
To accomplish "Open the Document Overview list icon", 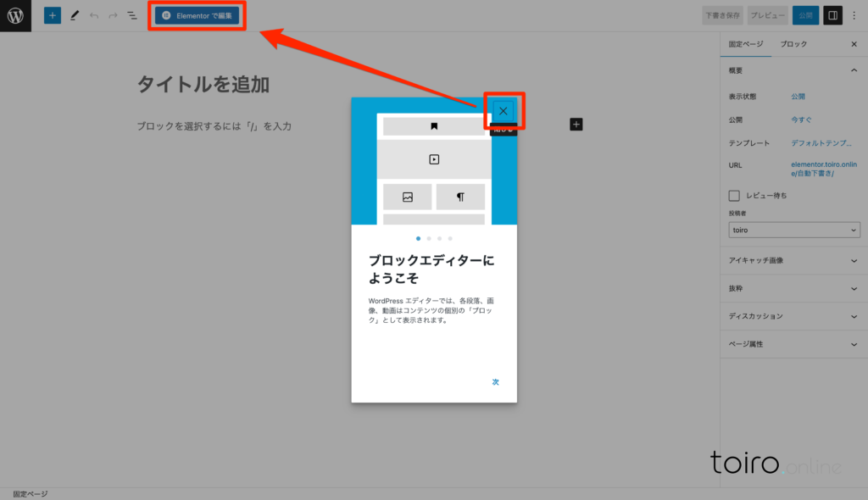I will point(132,15).
